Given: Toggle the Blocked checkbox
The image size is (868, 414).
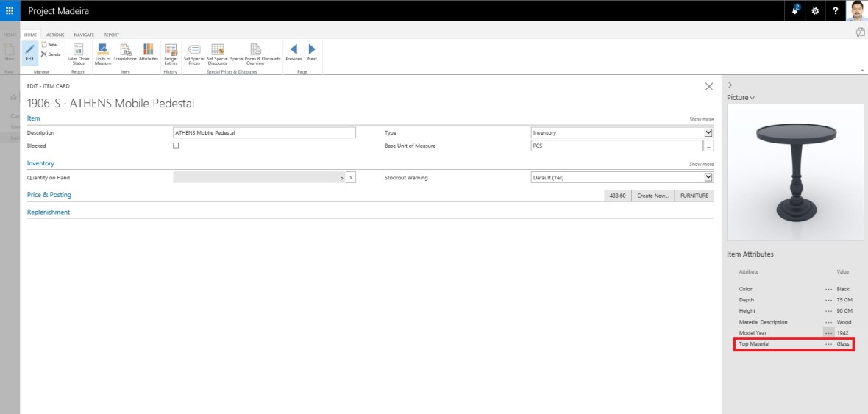Looking at the screenshot, I should pyautogui.click(x=176, y=146).
